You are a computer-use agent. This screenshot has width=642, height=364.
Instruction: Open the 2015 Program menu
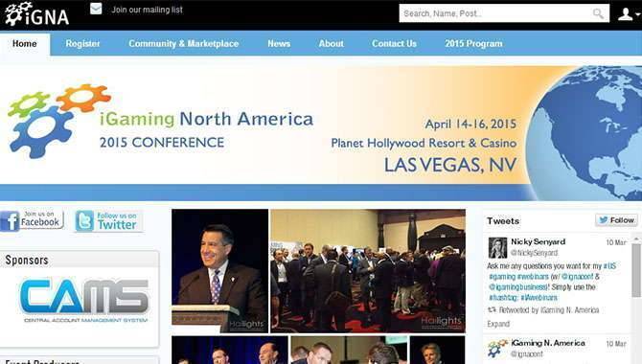point(473,43)
